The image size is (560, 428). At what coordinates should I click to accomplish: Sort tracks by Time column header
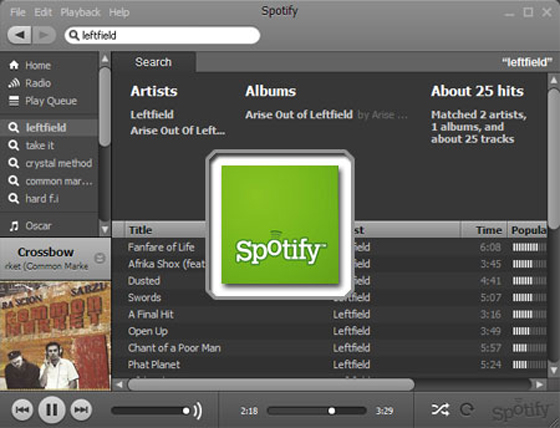[x=484, y=230]
